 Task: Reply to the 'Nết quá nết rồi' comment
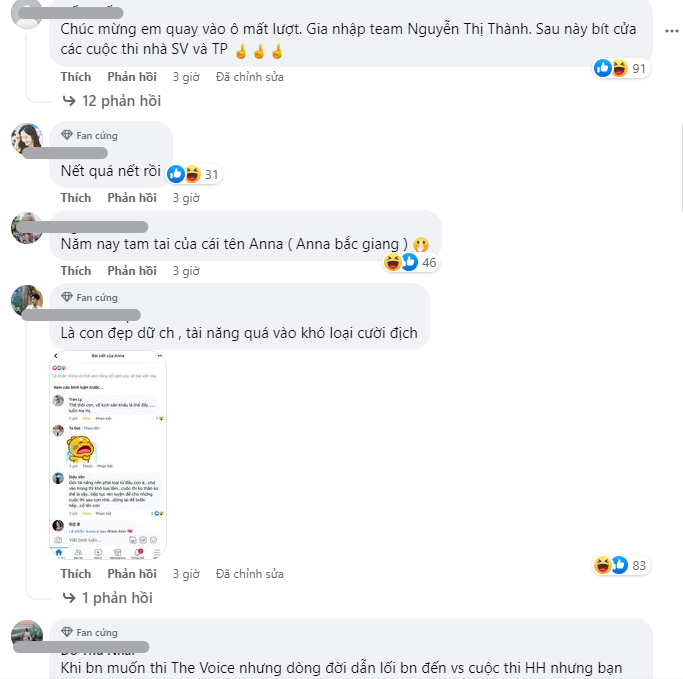[132, 198]
